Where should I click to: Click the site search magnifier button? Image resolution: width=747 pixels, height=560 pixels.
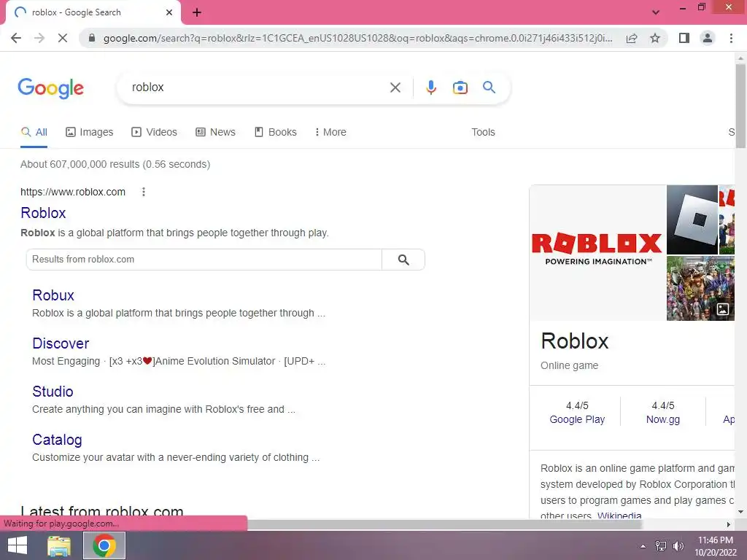(x=403, y=260)
